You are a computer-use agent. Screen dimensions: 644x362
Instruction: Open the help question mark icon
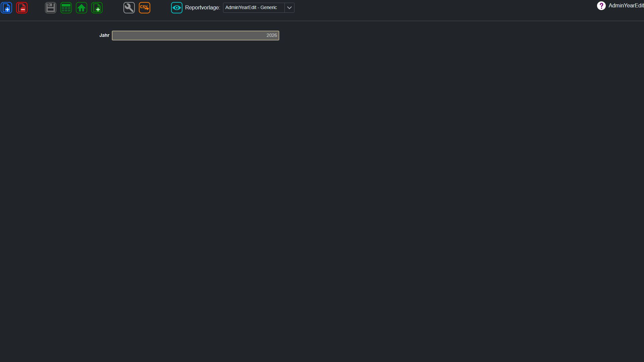tap(601, 6)
